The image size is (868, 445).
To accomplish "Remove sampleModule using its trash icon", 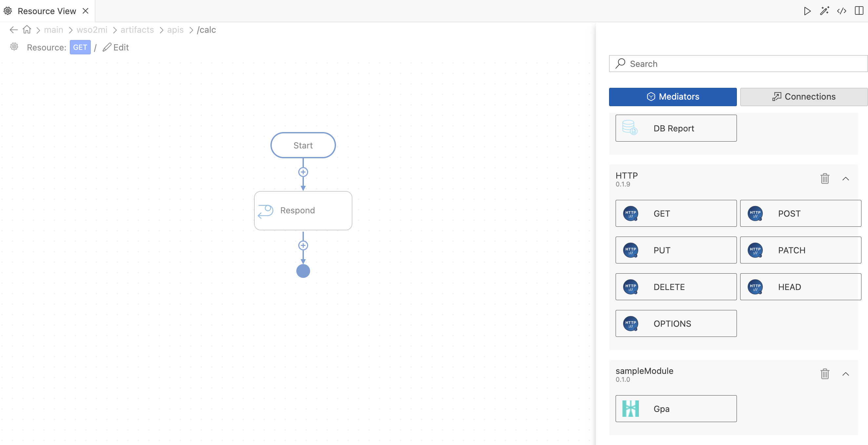I will [x=824, y=374].
